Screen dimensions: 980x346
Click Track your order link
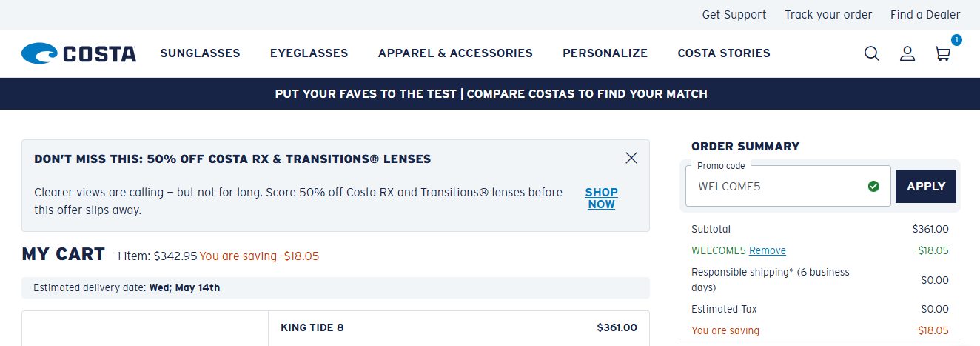click(x=828, y=15)
